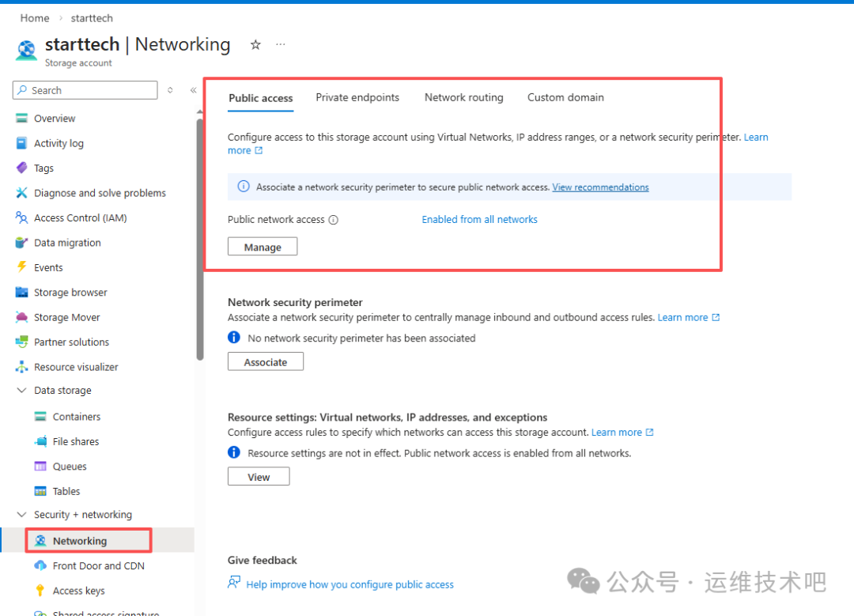Screen dimensions: 854x616
Task: Click the favorite star icon beside Networking title
Action: (255, 45)
